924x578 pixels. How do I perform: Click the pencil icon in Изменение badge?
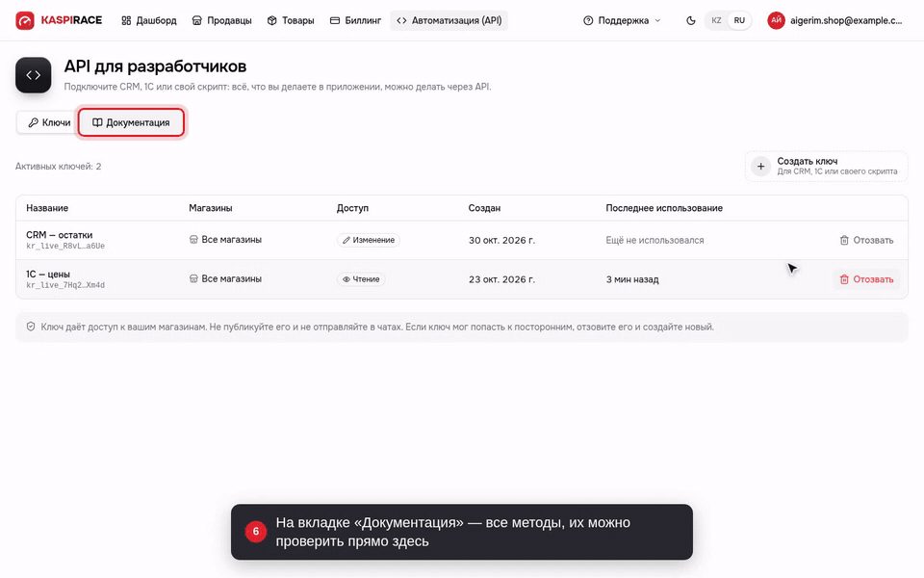coord(346,240)
